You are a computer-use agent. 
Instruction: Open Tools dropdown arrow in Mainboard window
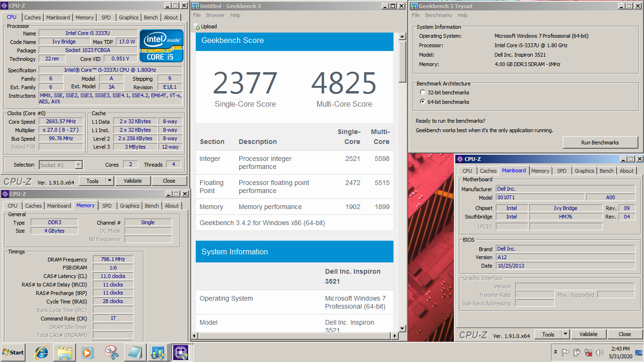[x=565, y=334]
